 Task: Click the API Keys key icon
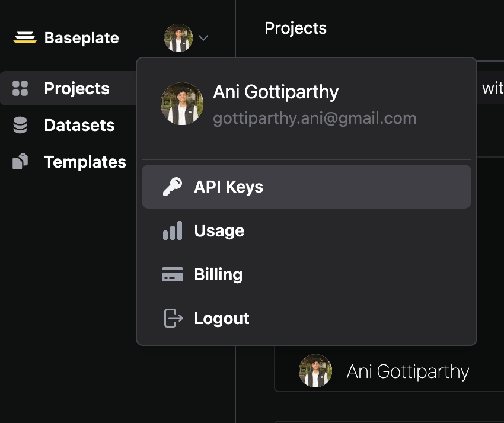click(x=173, y=187)
